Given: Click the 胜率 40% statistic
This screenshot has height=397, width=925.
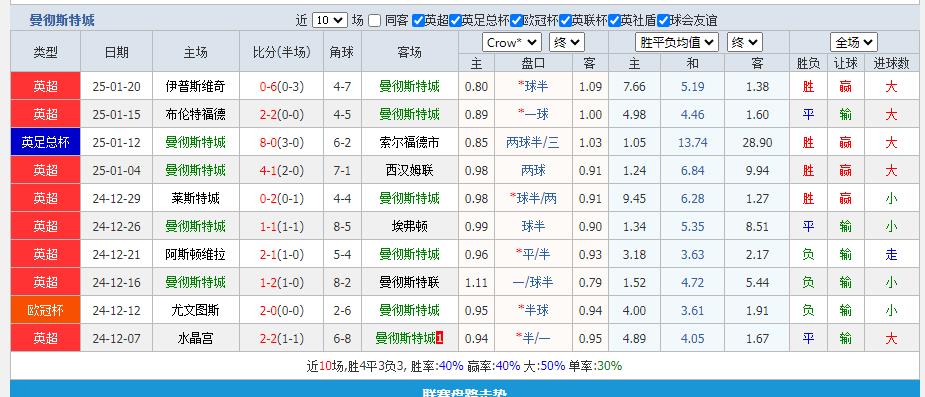Looking at the screenshot, I should [x=437, y=366].
